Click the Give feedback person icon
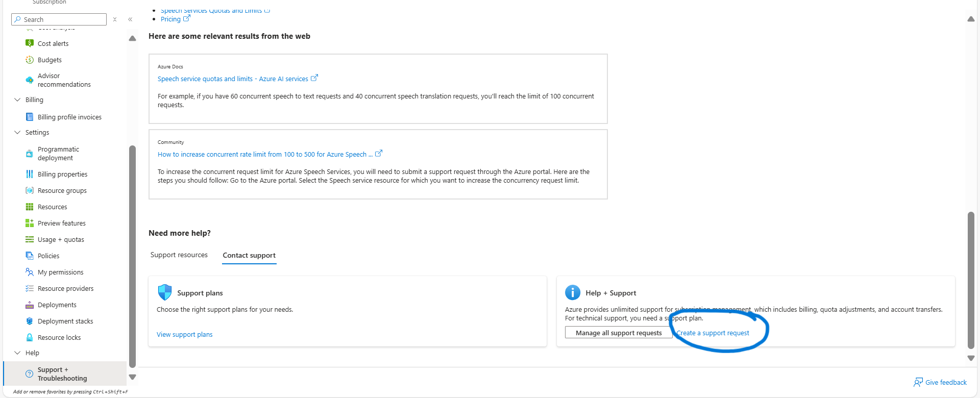 click(x=918, y=382)
